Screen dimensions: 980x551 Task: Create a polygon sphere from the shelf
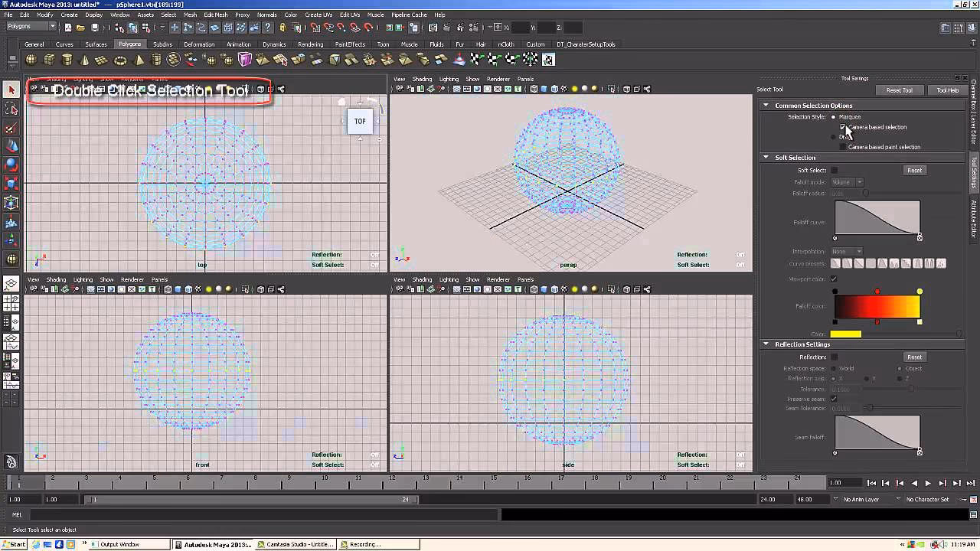click(31, 60)
